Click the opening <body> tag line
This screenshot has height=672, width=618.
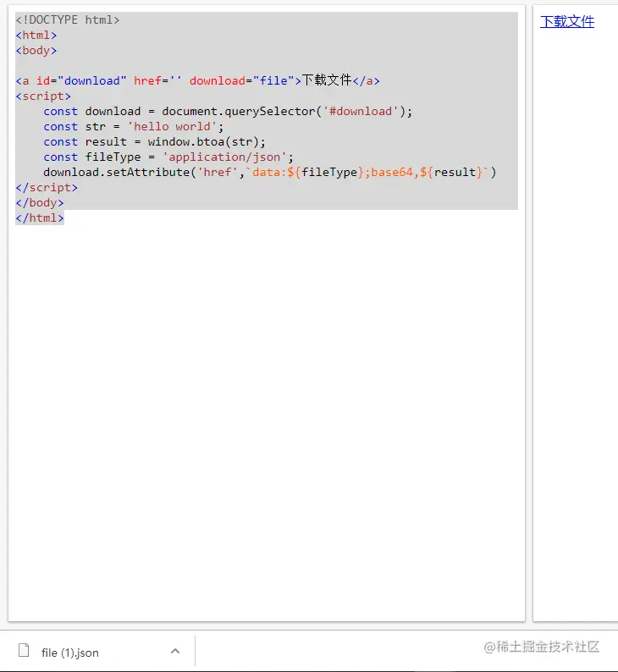pyautogui.click(x=36, y=51)
